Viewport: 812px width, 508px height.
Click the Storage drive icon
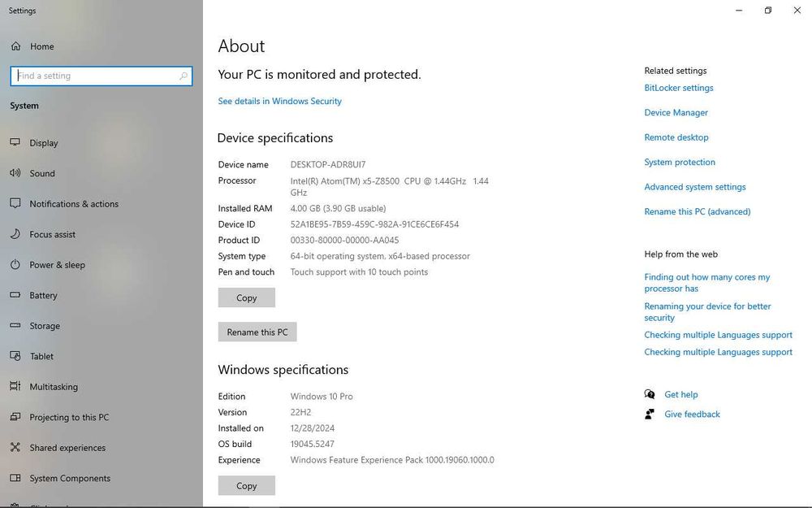[x=15, y=326]
